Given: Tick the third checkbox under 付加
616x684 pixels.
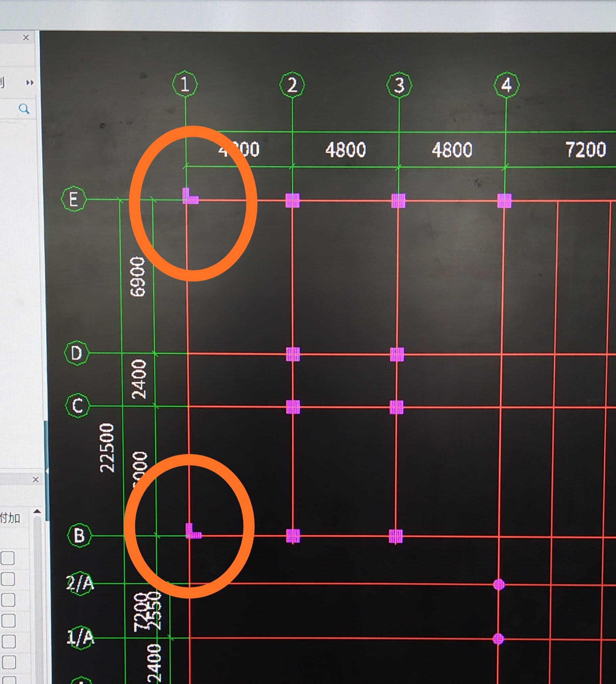Looking at the screenshot, I should tap(8, 600).
